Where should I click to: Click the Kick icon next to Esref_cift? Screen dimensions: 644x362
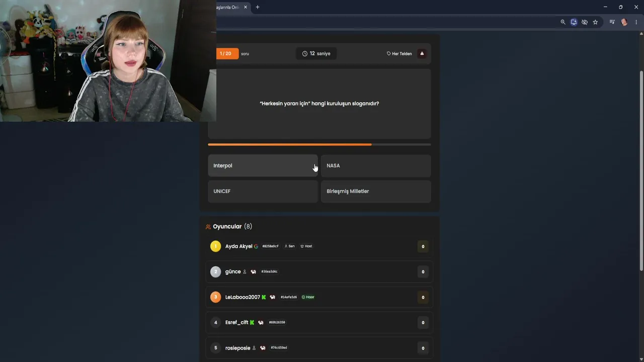coord(252,322)
